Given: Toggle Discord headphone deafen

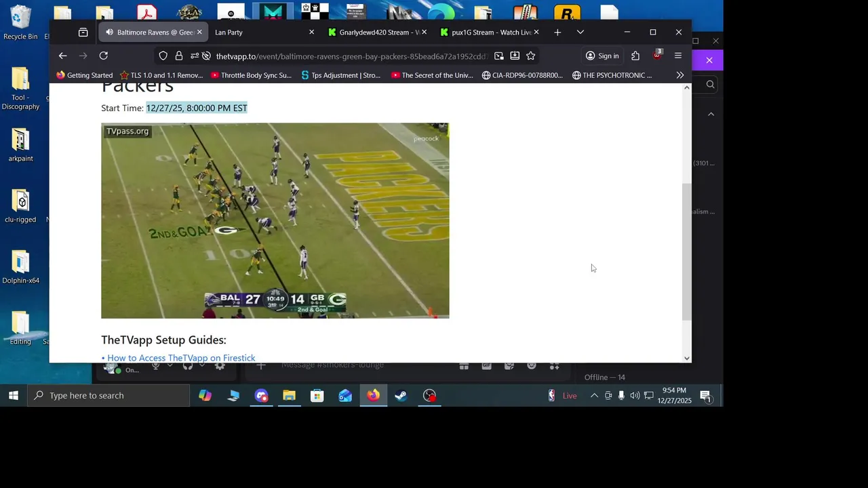Looking at the screenshot, I should pyautogui.click(x=188, y=366).
